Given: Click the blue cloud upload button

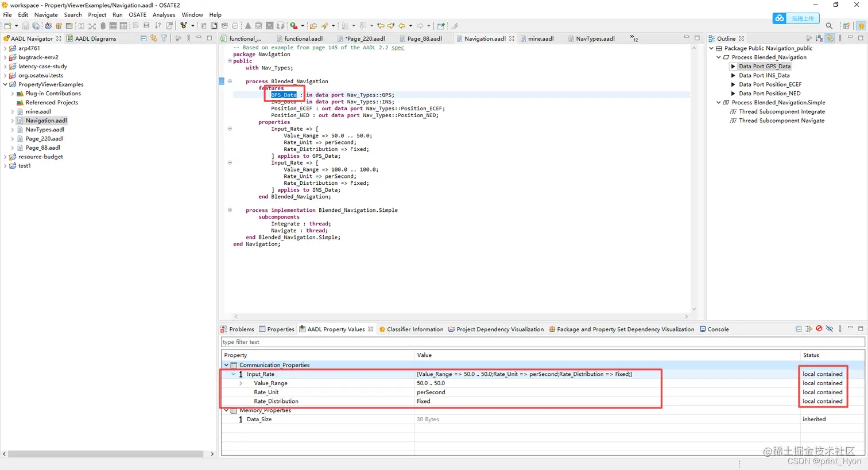Looking at the screenshot, I should tap(796, 18).
